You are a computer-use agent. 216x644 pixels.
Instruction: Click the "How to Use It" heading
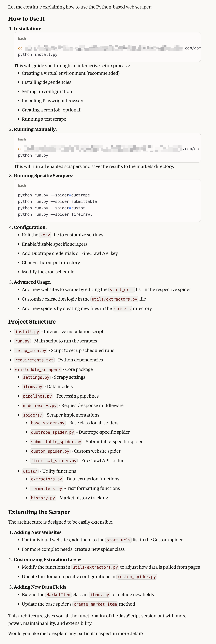point(26,19)
